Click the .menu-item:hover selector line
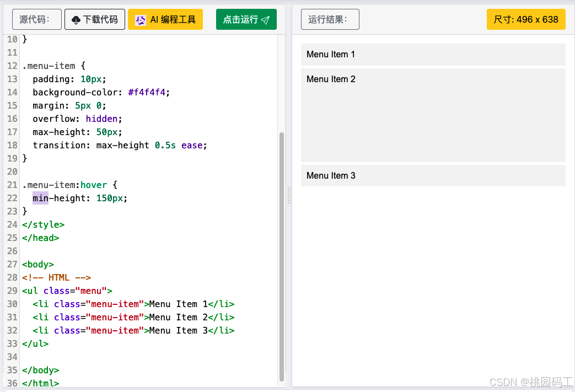Screen dimensions: 575x392 click(x=69, y=185)
